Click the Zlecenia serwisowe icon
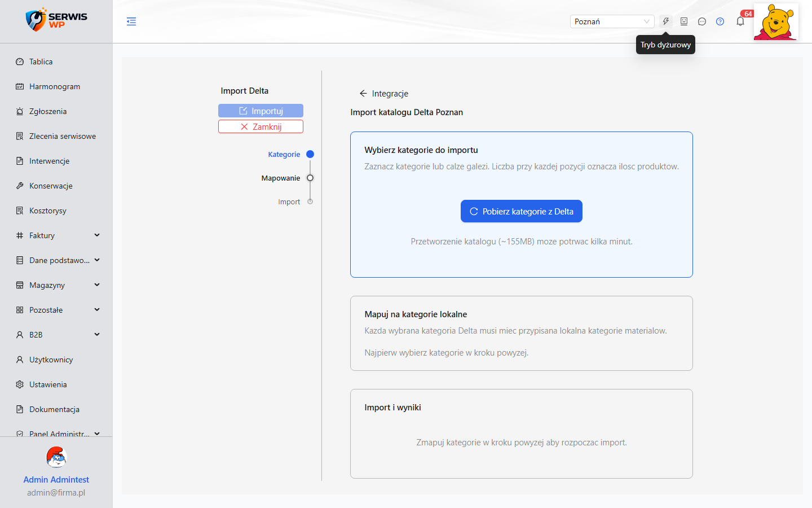The width and height of the screenshot is (812, 508). [x=20, y=136]
